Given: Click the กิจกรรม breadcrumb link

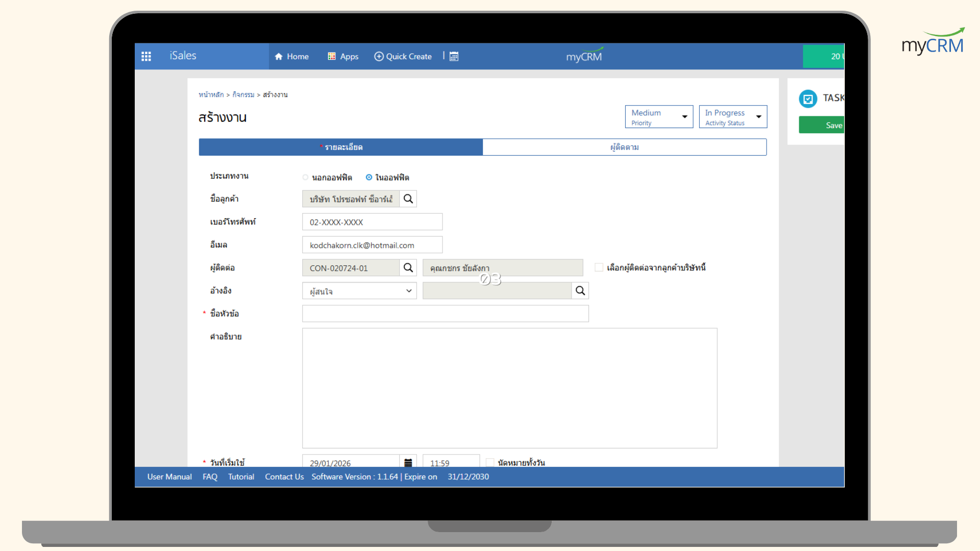Looking at the screenshot, I should (243, 95).
